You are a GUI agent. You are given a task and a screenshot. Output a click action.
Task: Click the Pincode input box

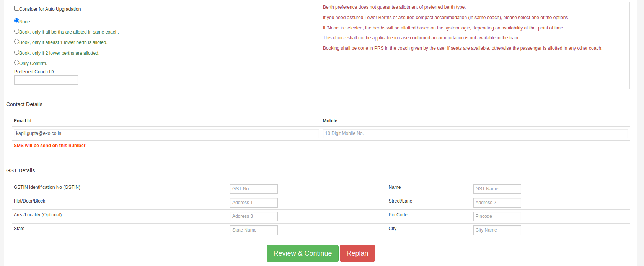point(497,216)
